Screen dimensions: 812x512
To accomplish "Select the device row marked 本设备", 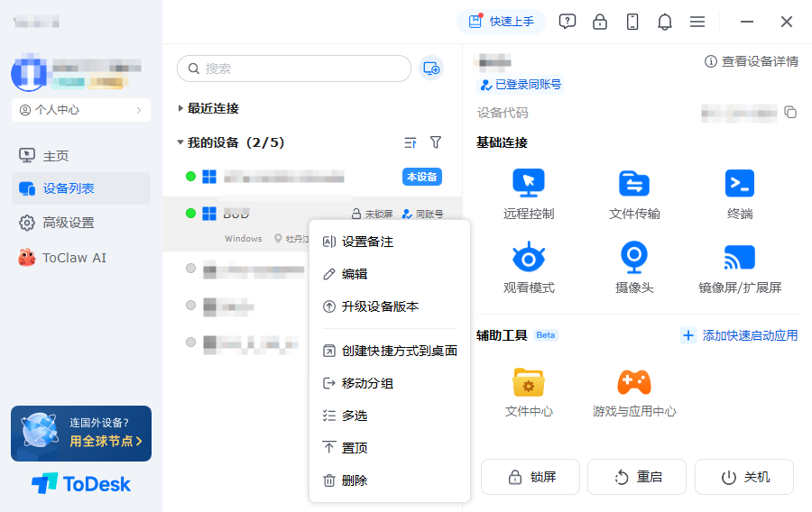I will click(312, 177).
